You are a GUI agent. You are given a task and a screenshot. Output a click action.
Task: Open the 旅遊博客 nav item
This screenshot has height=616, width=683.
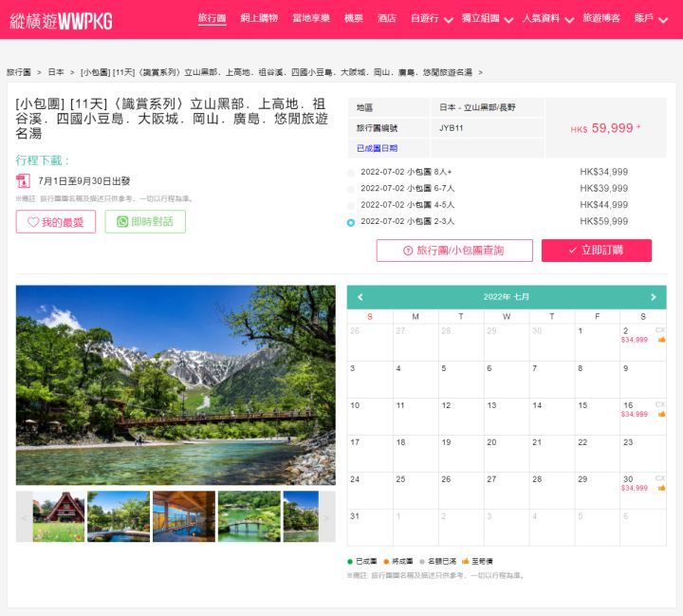click(601, 18)
